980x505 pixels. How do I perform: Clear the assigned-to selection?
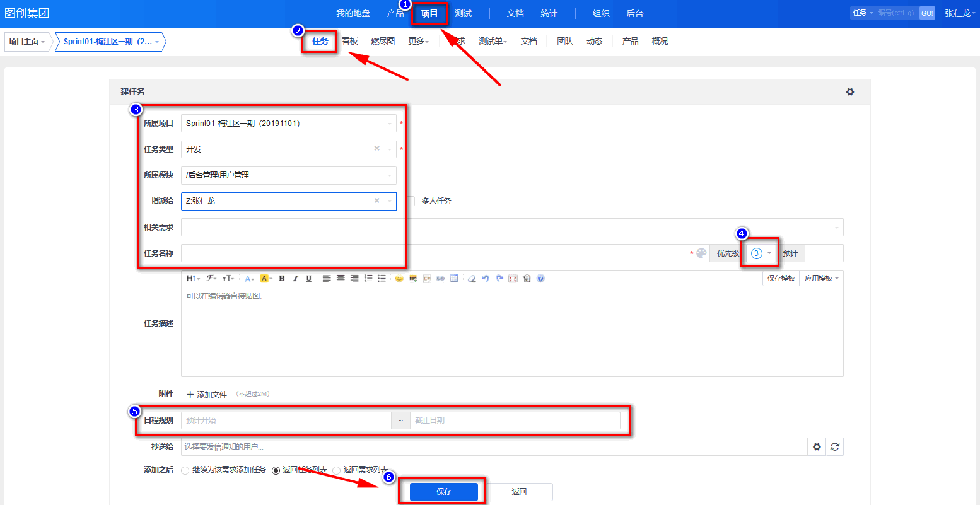(377, 200)
